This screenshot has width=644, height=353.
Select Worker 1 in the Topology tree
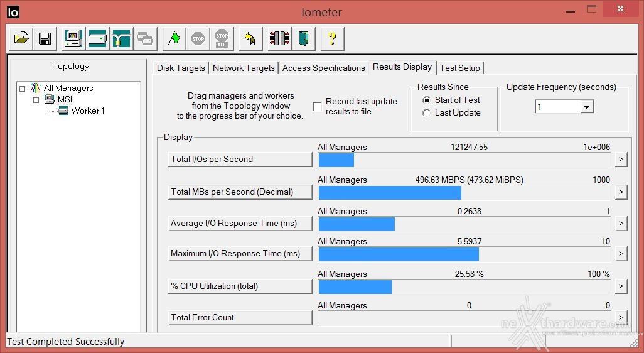(x=88, y=111)
